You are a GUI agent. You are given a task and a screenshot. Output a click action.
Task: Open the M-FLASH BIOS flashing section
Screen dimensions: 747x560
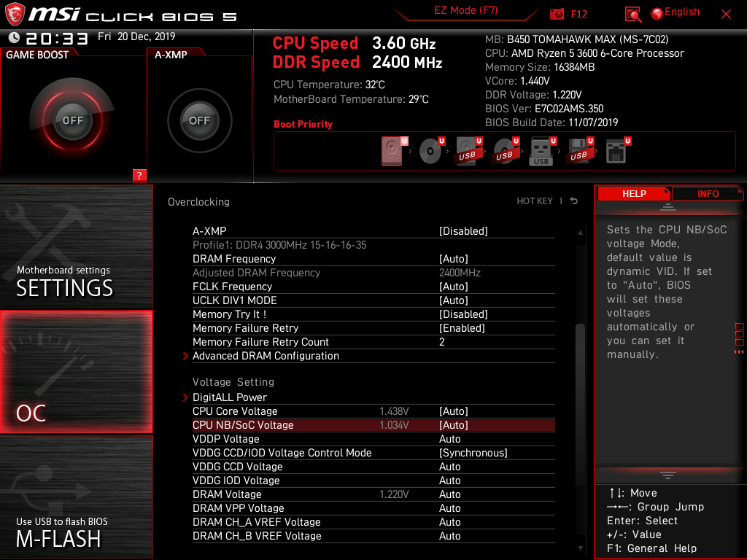(x=76, y=497)
